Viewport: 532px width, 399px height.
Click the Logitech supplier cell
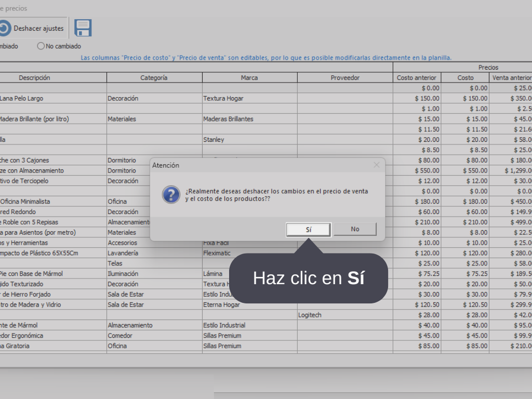tap(345, 315)
